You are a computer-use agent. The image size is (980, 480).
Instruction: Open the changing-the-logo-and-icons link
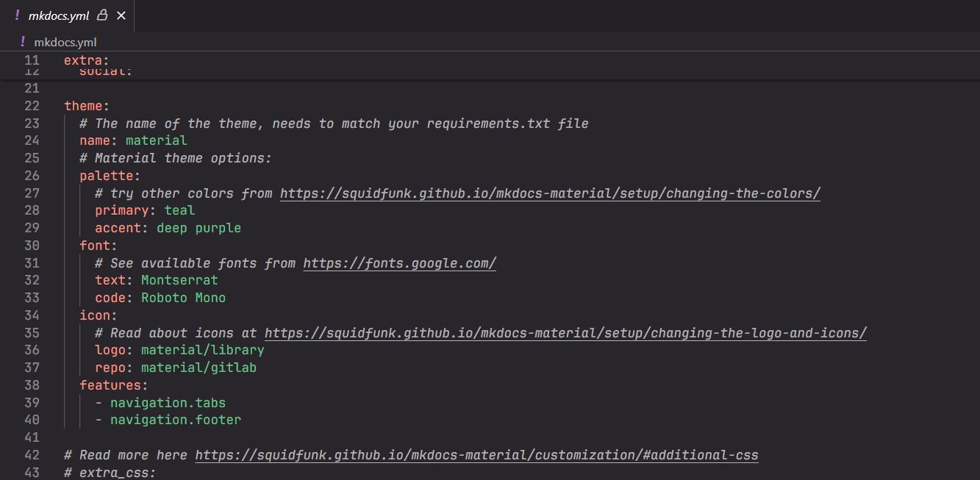coord(565,333)
